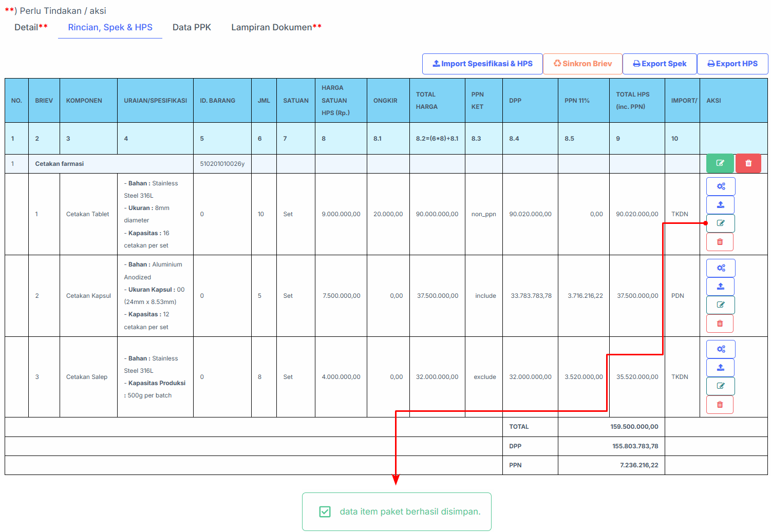Click upload icon for Cetakan Kapsul row
Viewport: 771px width, 532px height.
click(721, 287)
